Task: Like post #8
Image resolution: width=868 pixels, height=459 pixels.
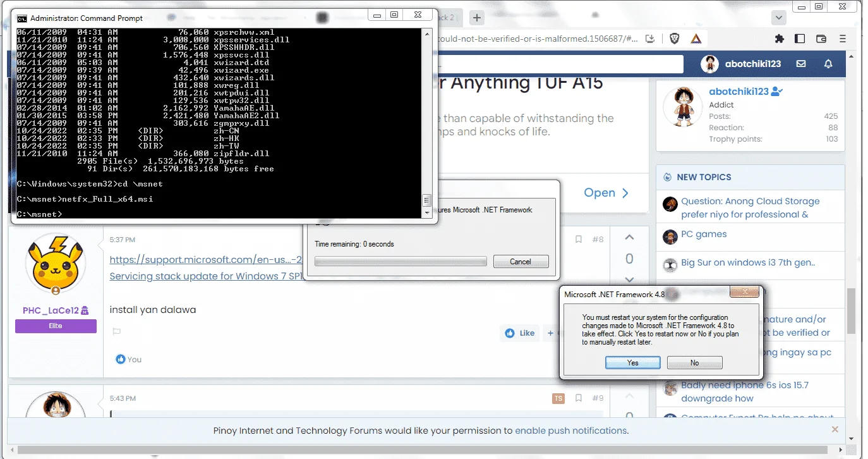Action: pos(520,333)
